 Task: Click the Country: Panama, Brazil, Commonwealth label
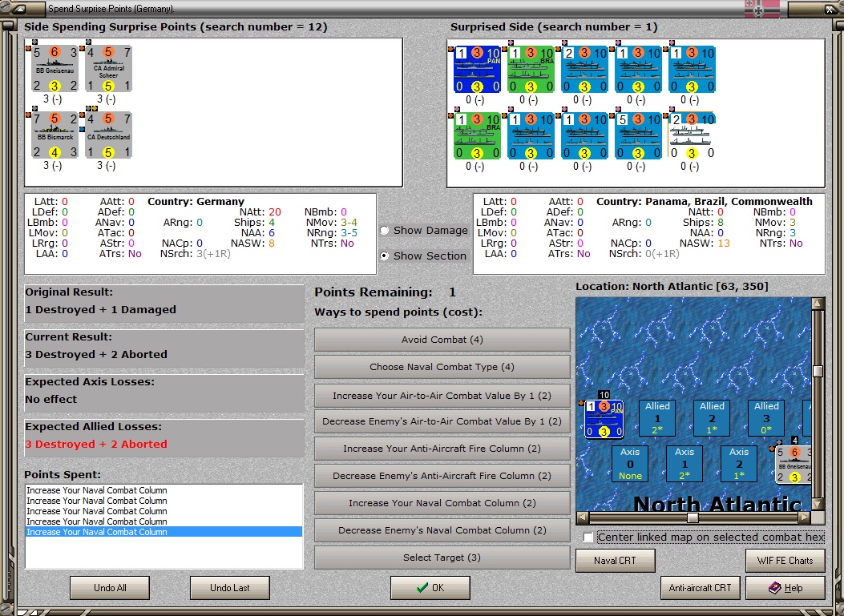[705, 201]
